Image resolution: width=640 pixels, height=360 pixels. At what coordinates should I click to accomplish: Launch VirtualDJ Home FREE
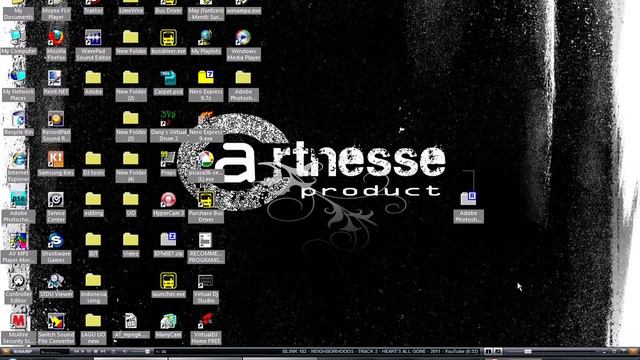(206, 321)
